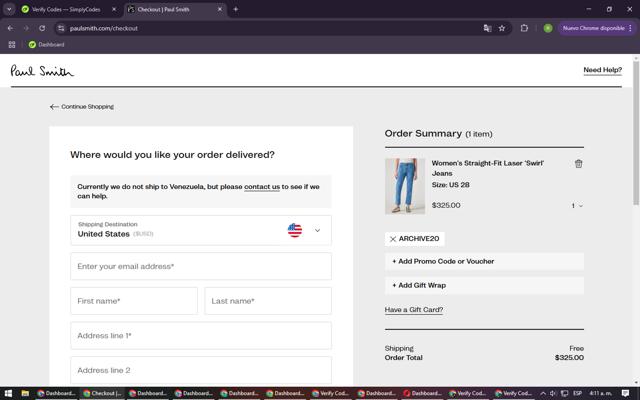Bookmark this page with the star

[502, 28]
